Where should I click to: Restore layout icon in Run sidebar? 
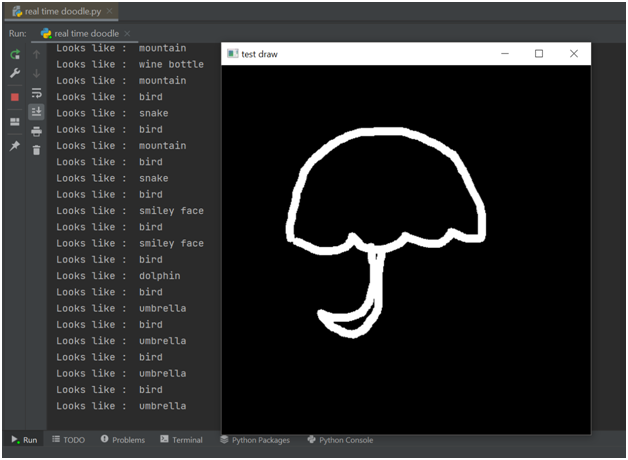coord(15,122)
